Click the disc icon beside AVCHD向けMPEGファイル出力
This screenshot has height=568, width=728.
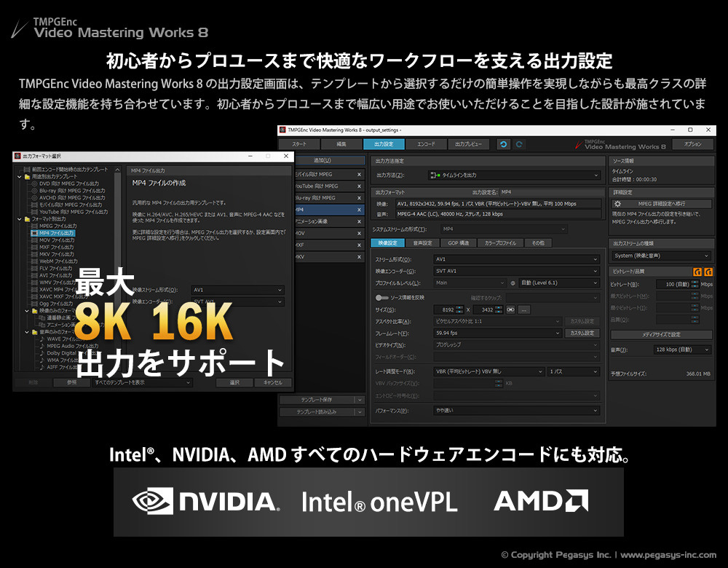[x=34, y=197]
